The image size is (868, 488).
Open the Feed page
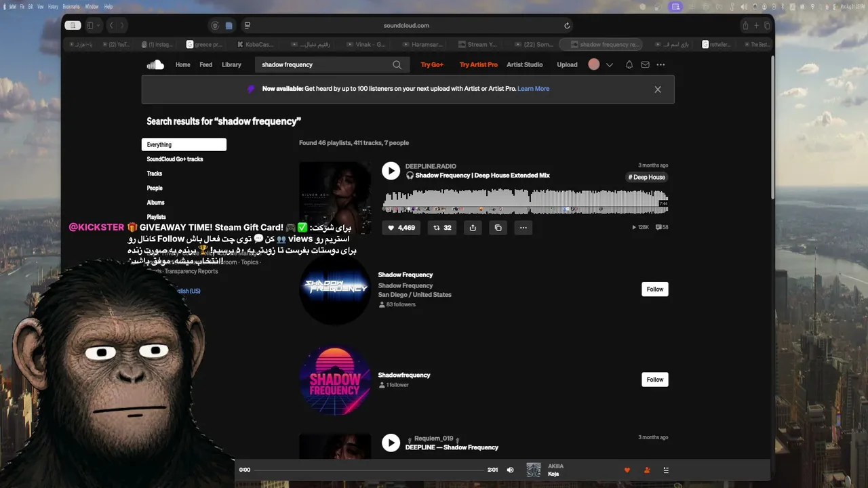pyautogui.click(x=206, y=65)
